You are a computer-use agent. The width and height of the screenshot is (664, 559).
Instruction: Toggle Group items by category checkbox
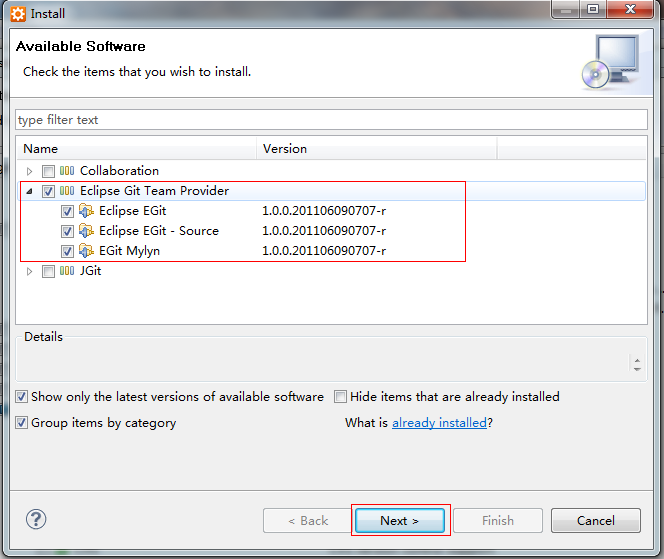click(22, 423)
